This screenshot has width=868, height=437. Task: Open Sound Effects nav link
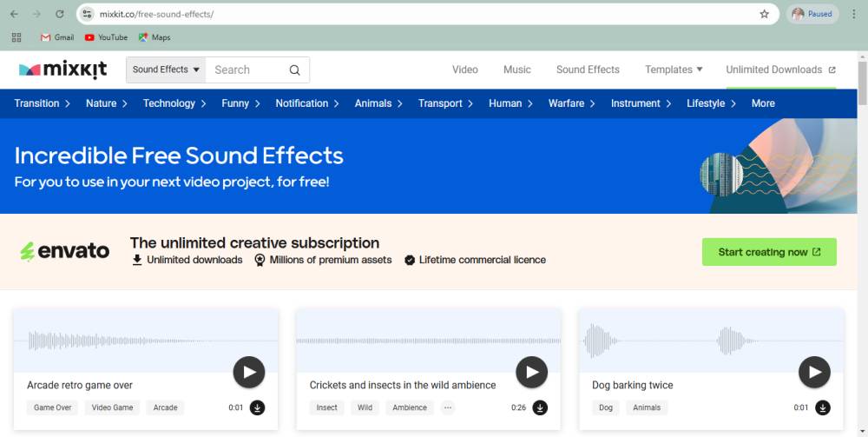(x=588, y=70)
